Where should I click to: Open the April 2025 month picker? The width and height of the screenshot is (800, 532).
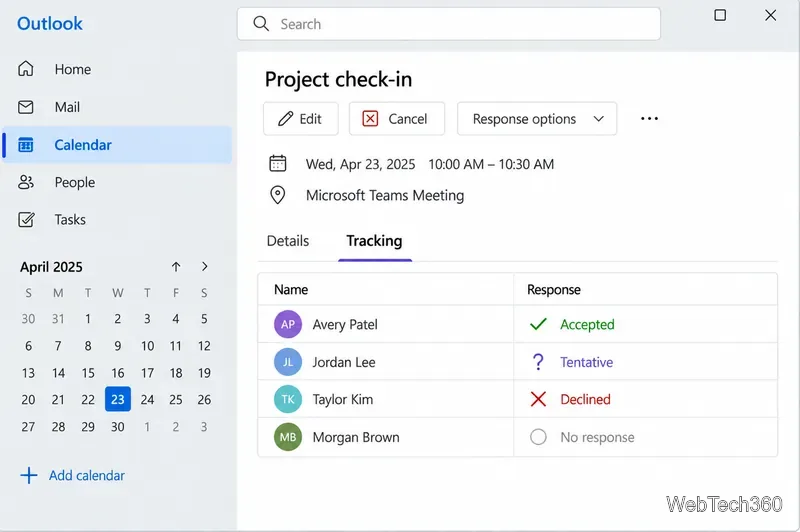pos(51,267)
